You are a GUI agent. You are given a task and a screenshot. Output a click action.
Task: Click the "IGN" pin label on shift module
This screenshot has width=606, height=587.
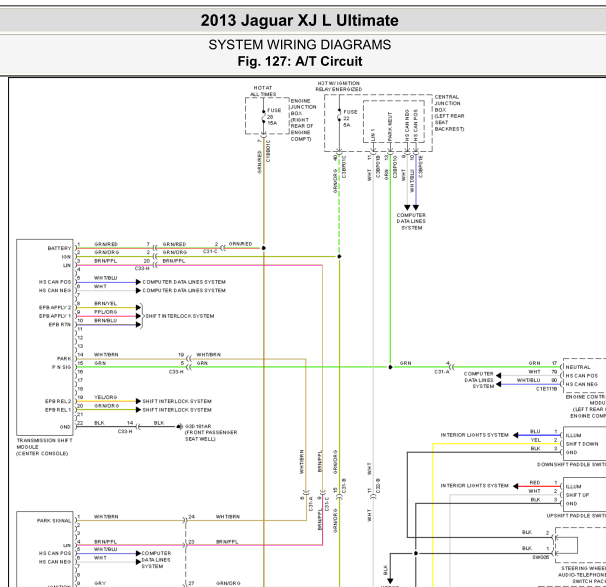[66, 257]
